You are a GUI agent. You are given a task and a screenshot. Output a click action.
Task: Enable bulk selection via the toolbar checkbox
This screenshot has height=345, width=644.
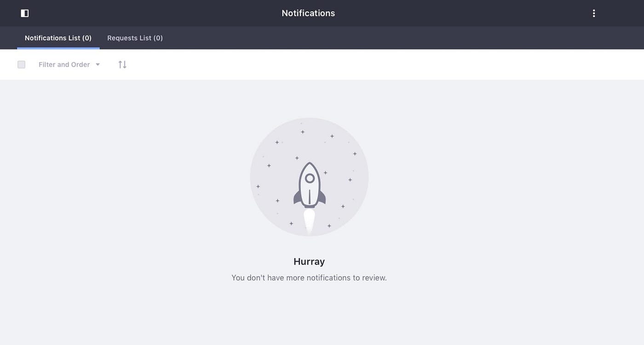21,64
